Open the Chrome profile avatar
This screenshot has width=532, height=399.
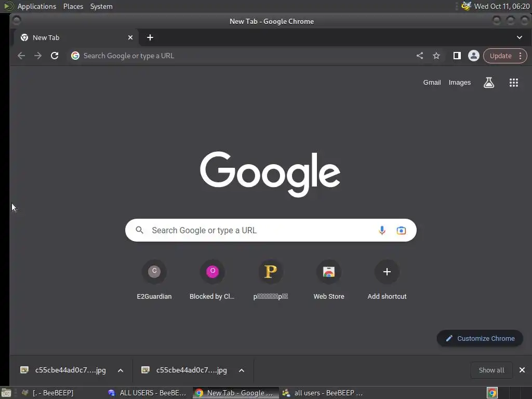point(474,56)
